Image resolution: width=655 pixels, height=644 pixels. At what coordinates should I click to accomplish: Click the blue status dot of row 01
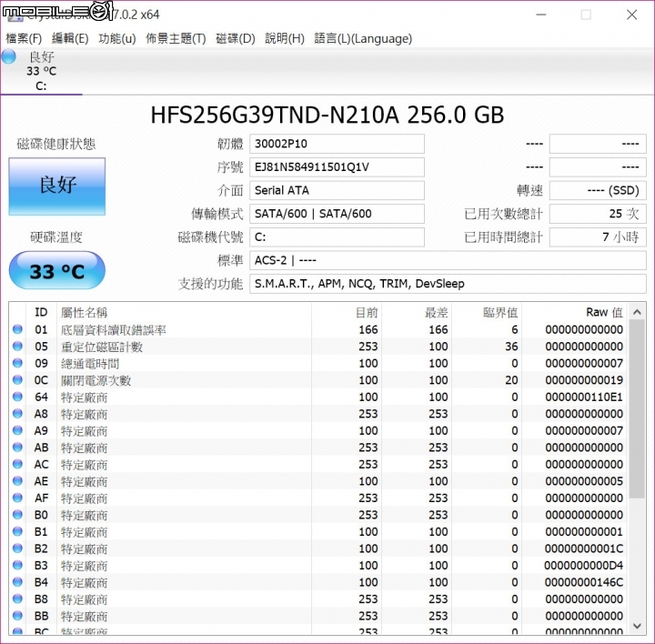[17, 329]
